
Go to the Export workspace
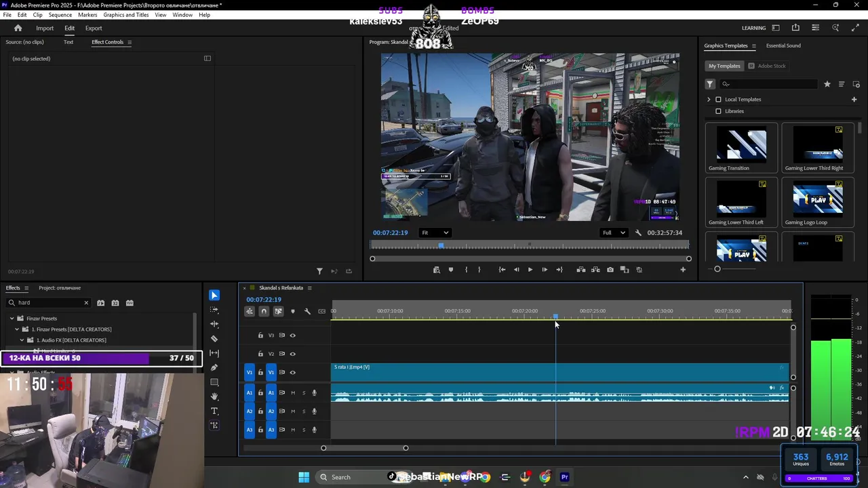(94, 28)
